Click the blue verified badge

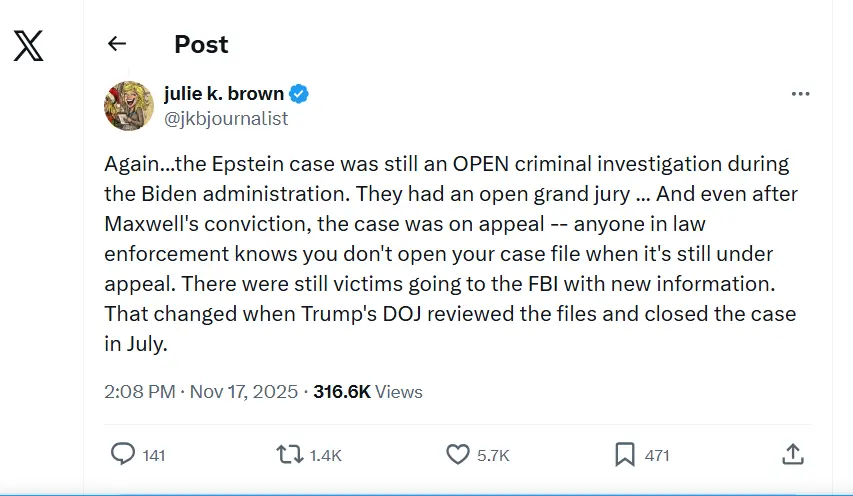pos(299,94)
